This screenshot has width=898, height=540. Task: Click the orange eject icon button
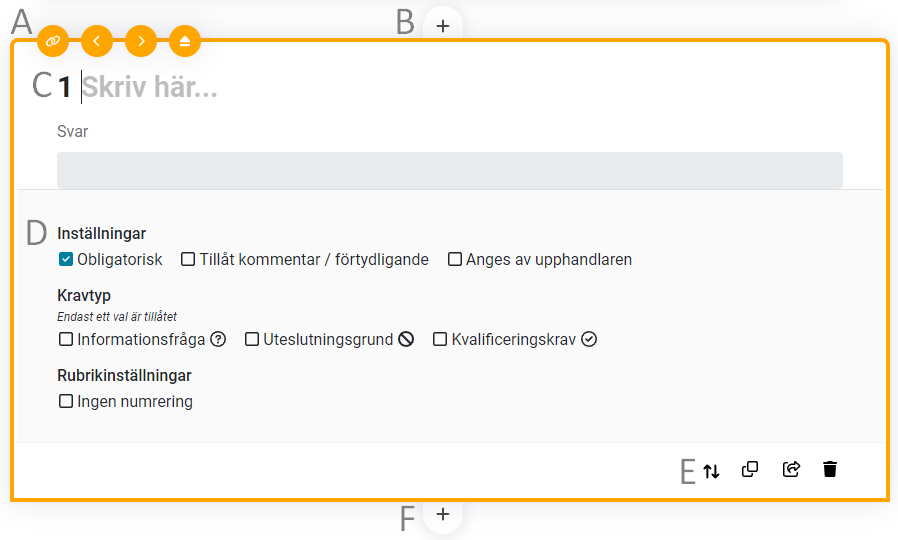point(185,41)
